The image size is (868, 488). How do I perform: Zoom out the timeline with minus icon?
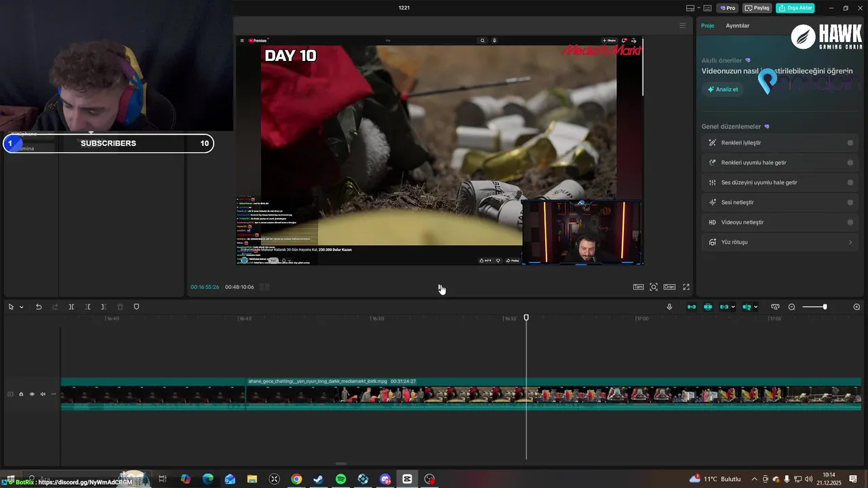point(791,307)
